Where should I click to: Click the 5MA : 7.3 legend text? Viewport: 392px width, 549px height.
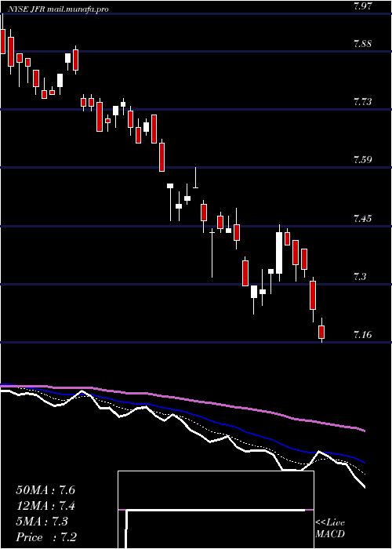pos(42,522)
